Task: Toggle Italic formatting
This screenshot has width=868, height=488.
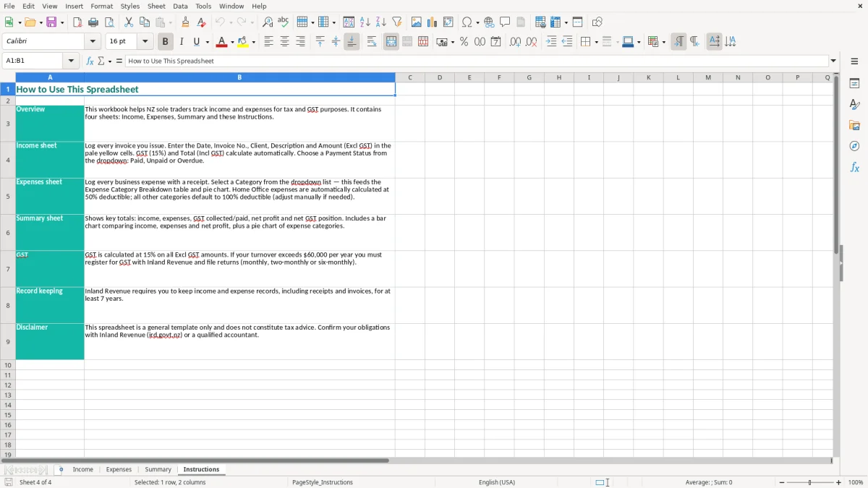Action: click(182, 42)
